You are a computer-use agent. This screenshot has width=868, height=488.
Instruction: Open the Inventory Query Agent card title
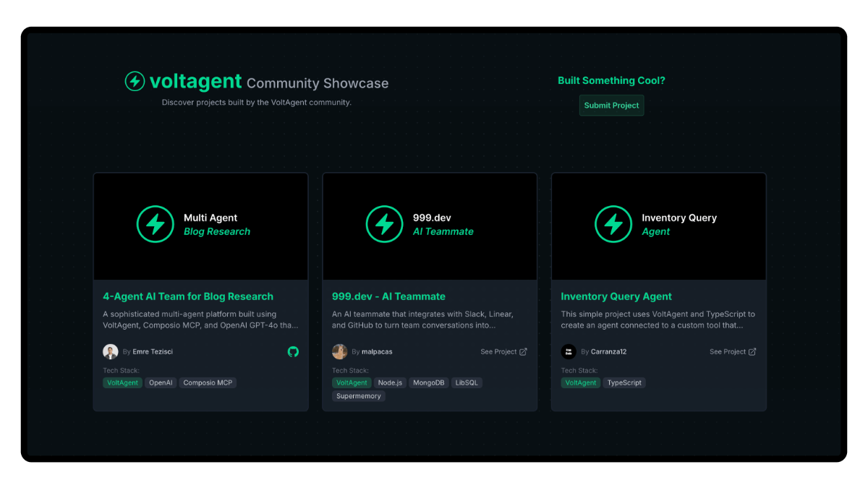pyautogui.click(x=616, y=296)
